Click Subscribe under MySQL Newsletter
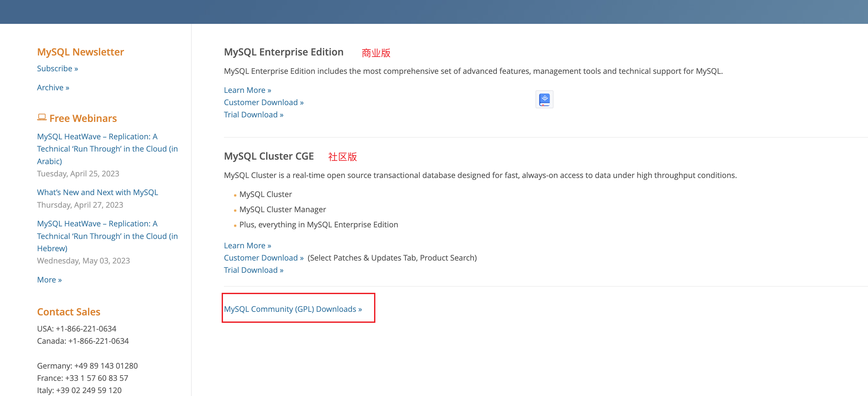This screenshot has width=868, height=396. click(x=57, y=68)
